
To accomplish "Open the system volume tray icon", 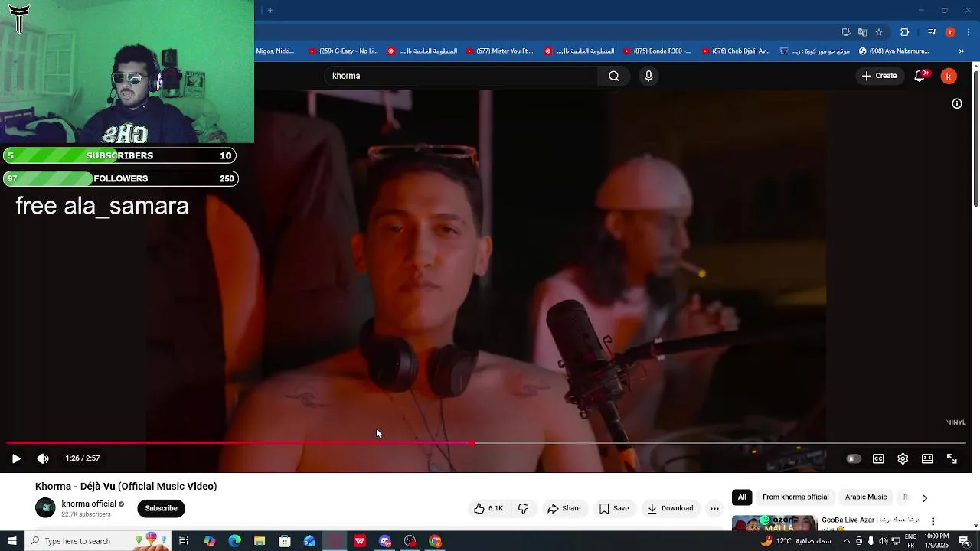I will pyautogui.click(x=883, y=541).
